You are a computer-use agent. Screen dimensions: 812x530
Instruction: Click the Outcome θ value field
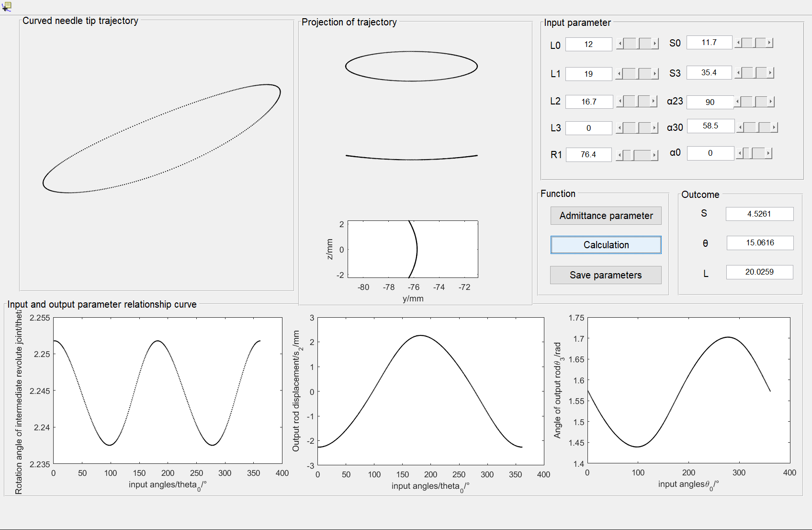pyautogui.click(x=760, y=243)
